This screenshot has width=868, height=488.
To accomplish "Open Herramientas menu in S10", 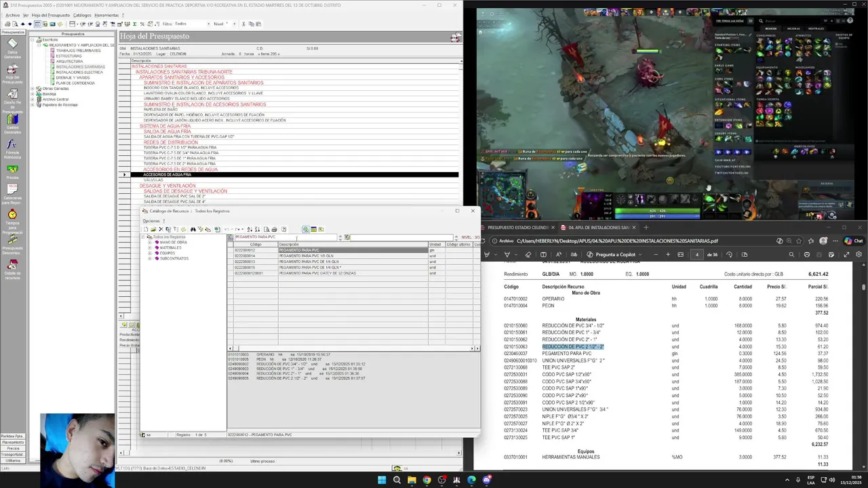I will (106, 15).
